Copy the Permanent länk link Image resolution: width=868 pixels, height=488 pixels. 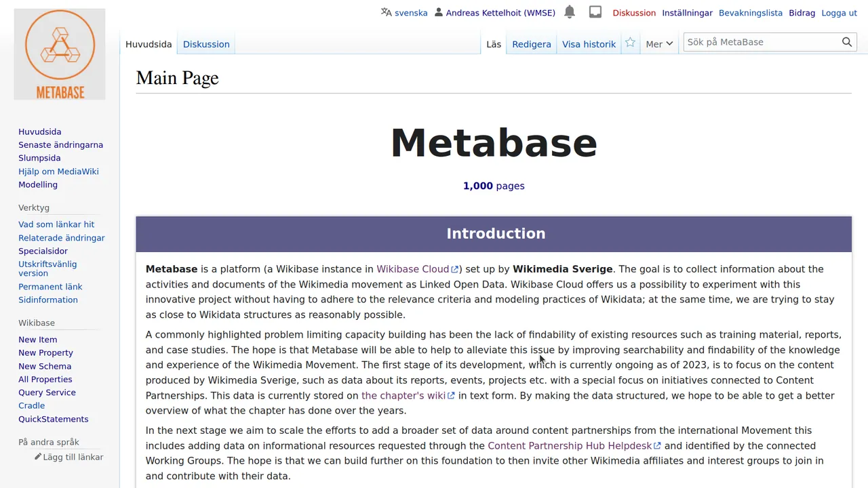[50, 287]
